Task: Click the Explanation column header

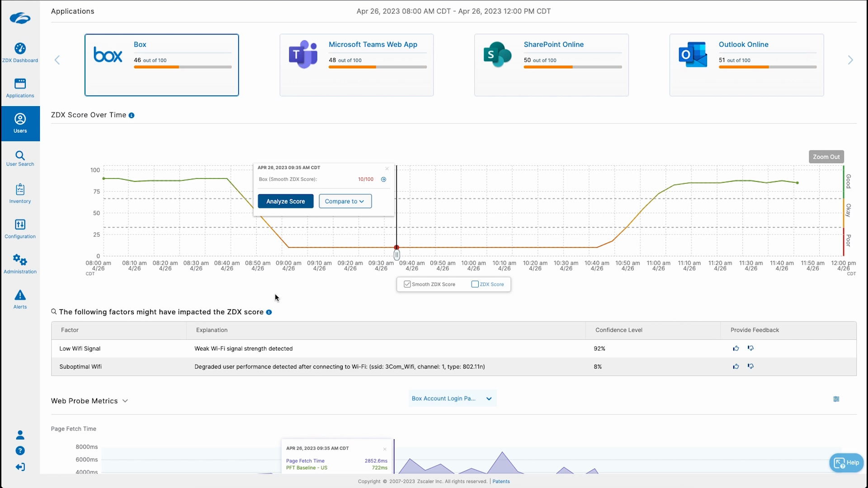Action: 212,330
